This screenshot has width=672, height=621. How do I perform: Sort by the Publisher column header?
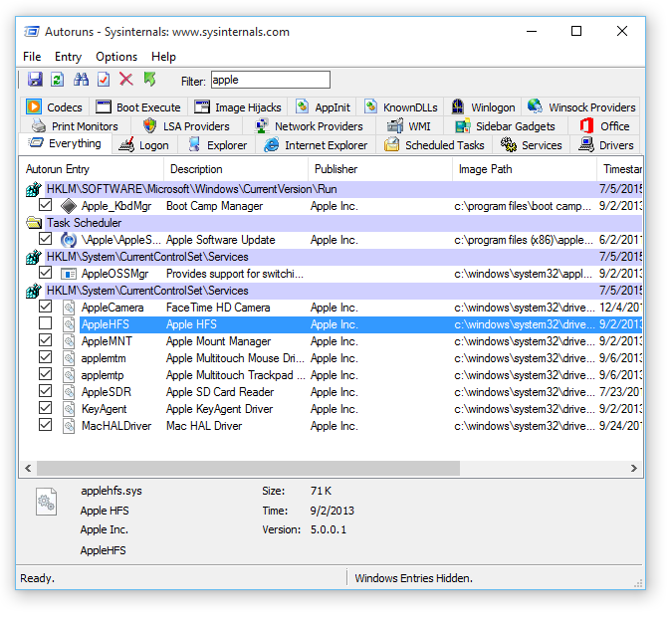pyautogui.click(x=380, y=169)
